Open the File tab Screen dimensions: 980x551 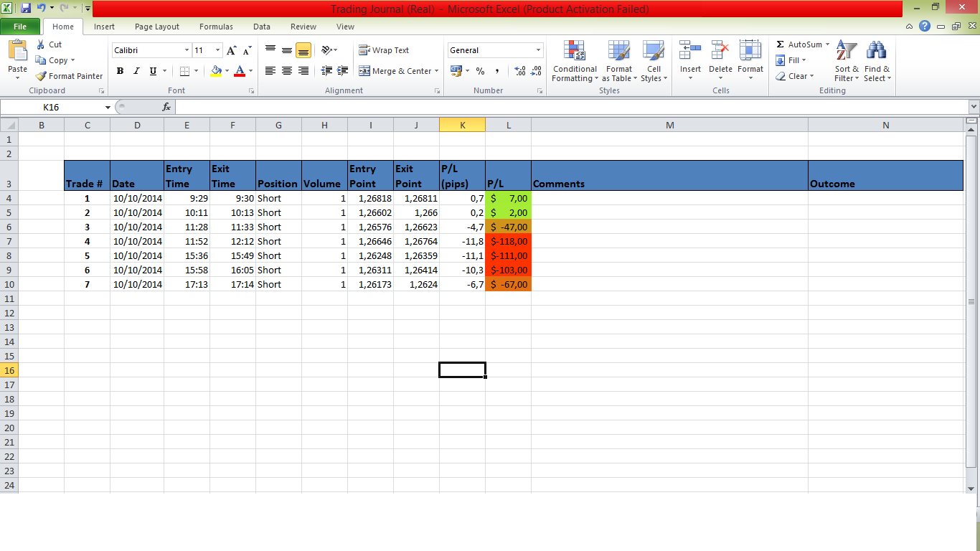point(20,27)
